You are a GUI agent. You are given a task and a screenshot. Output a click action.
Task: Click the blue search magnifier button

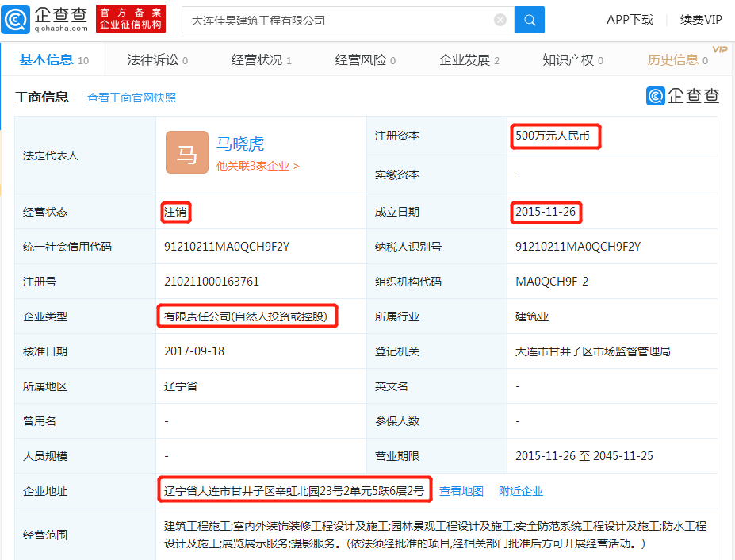tap(529, 20)
